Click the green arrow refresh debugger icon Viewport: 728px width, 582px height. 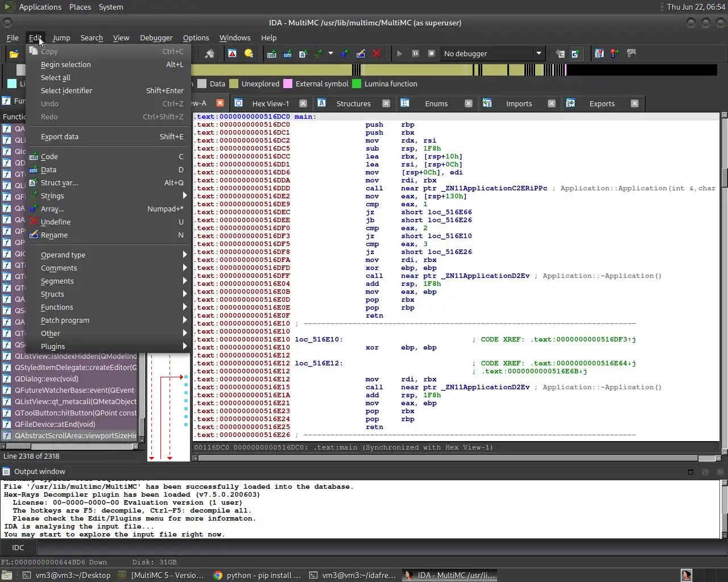coord(575,53)
